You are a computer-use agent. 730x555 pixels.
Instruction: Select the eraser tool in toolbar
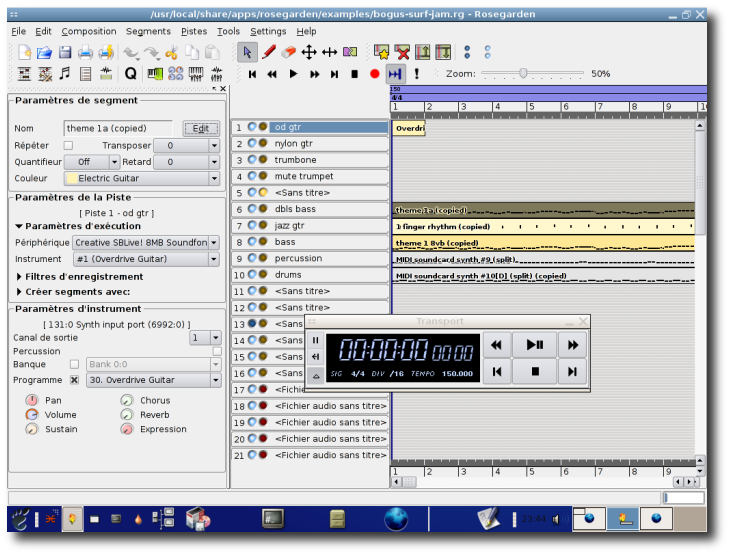289,52
